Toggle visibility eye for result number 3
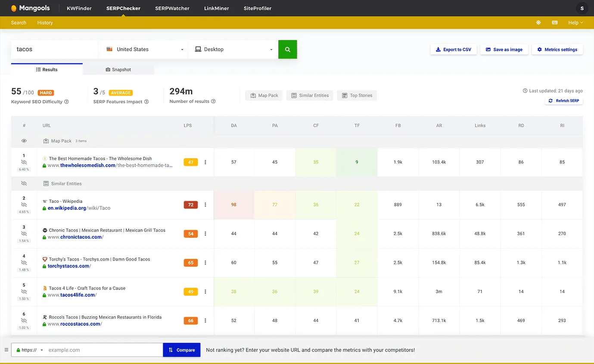Viewport: 594px width, 364px height. pos(24,234)
